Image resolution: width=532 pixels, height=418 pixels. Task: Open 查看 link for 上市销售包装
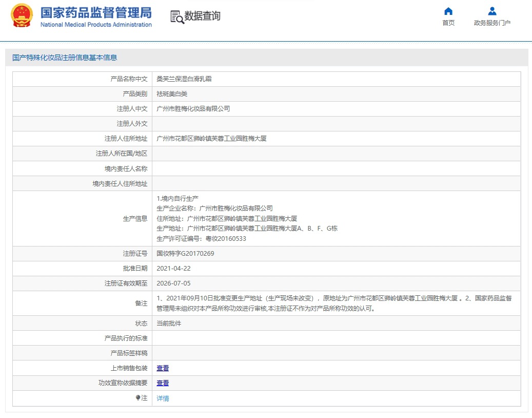[x=163, y=368]
